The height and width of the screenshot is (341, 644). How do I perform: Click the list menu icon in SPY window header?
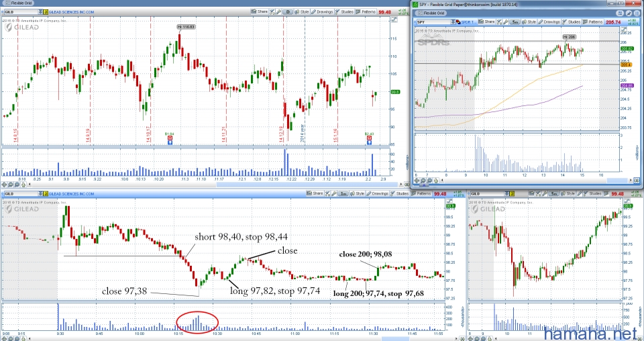tap(637, 13)
